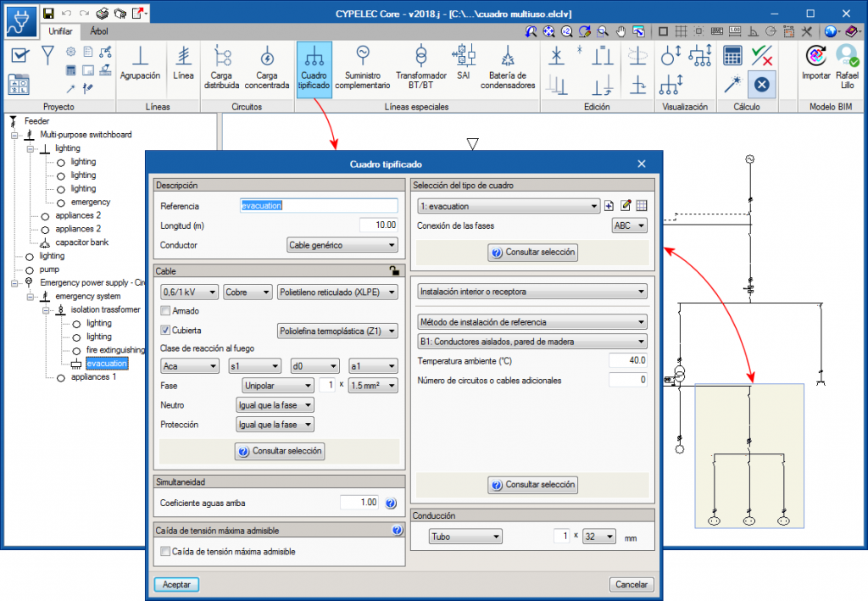
Task: Open the Conexión de las fases dropdown
Action: tap(629, 225)
